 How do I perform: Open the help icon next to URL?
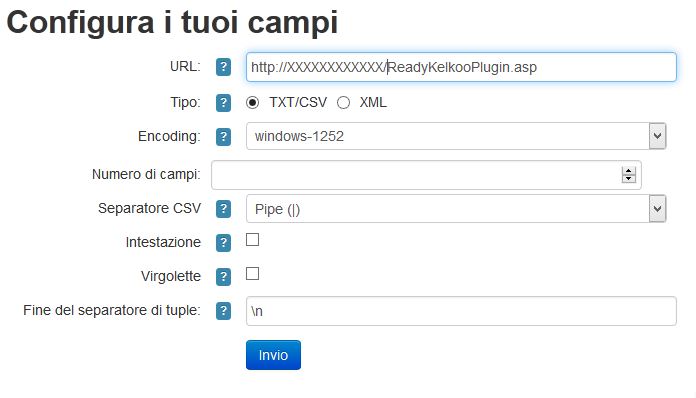coord(223,67)
